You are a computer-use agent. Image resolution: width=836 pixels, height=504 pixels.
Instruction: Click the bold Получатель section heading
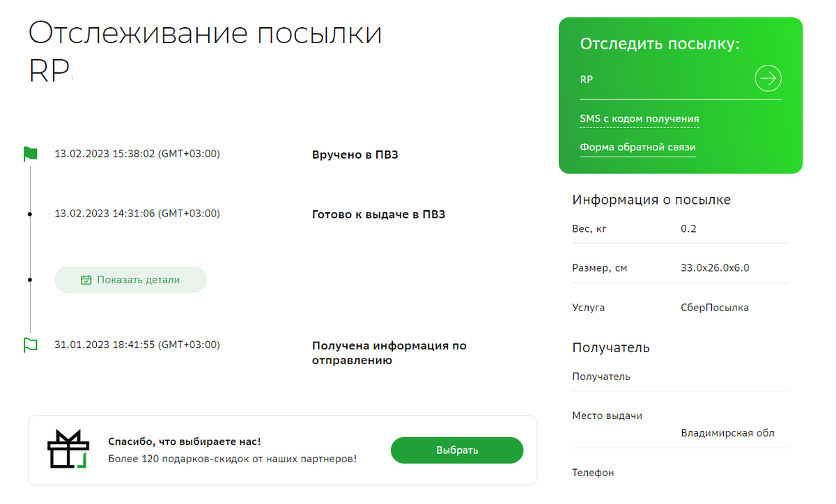[611, 347]
